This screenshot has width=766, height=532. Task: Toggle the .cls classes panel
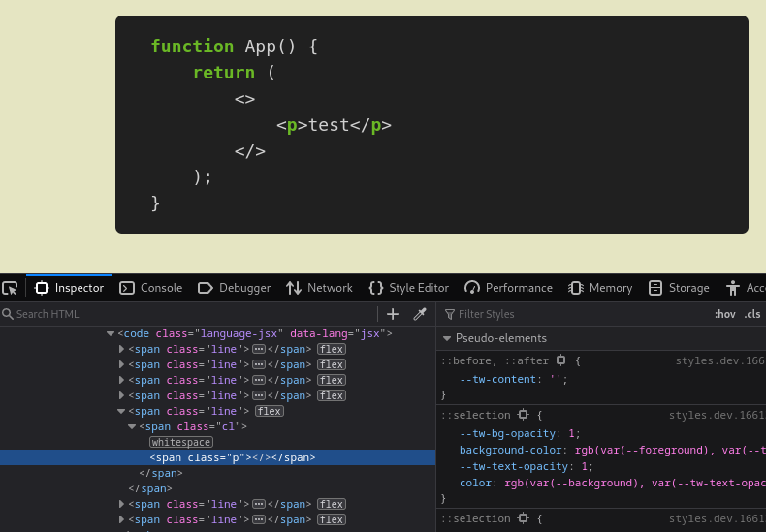752,314
